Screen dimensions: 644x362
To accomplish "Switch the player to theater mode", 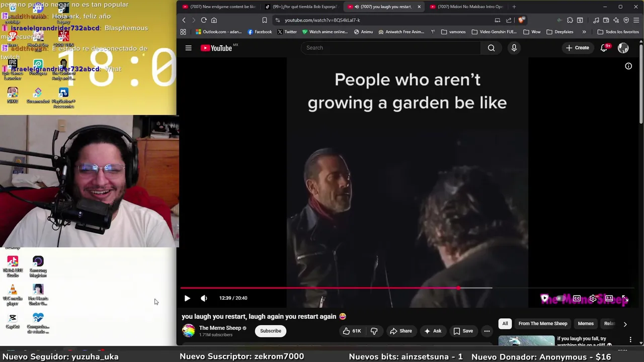I will (x=609, y=299).
